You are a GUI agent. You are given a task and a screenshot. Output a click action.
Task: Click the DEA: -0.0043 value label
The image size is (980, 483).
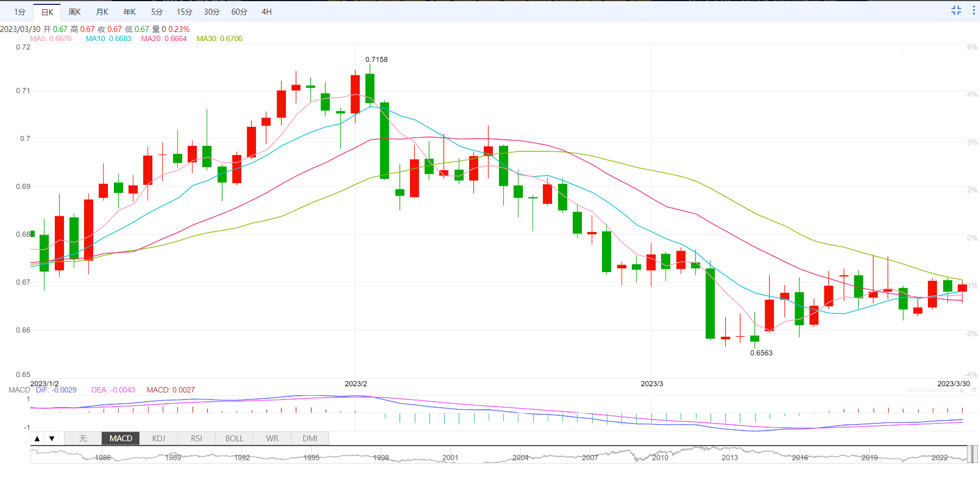click(x=113, y=390)
